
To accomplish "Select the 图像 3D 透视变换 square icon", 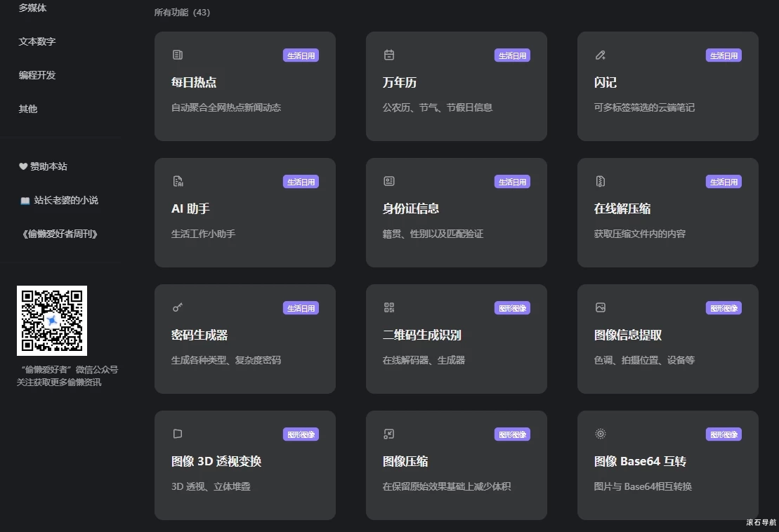I will [x=177, y=434].
